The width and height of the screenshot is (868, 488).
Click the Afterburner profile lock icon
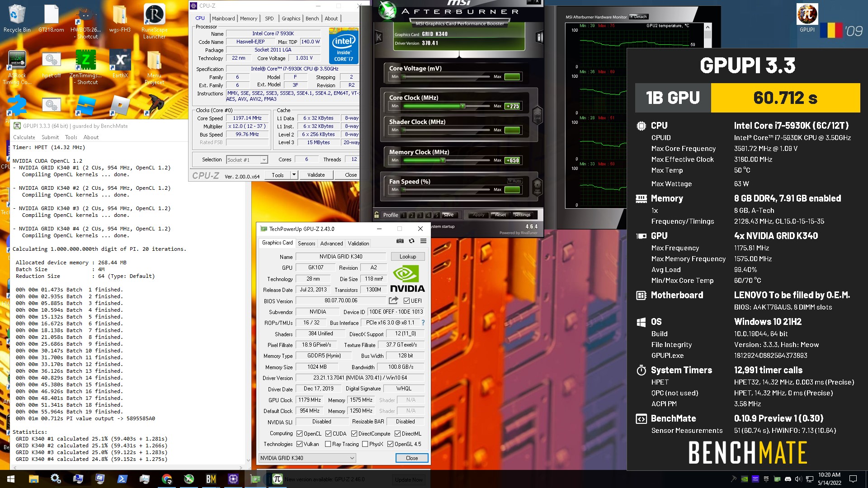(x=377, y=215)
